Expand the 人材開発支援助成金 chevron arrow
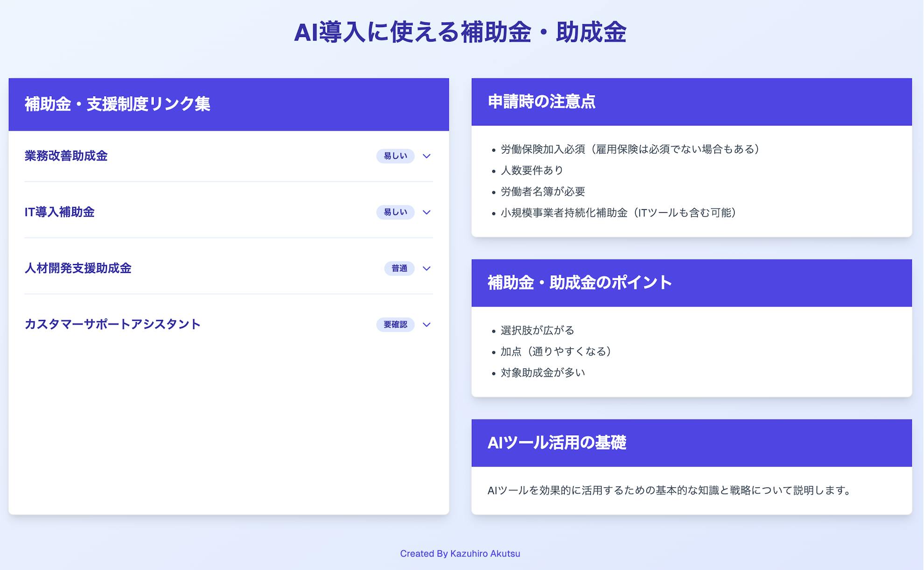Screen dimensions: 924x570 click(x=426, y=269)
